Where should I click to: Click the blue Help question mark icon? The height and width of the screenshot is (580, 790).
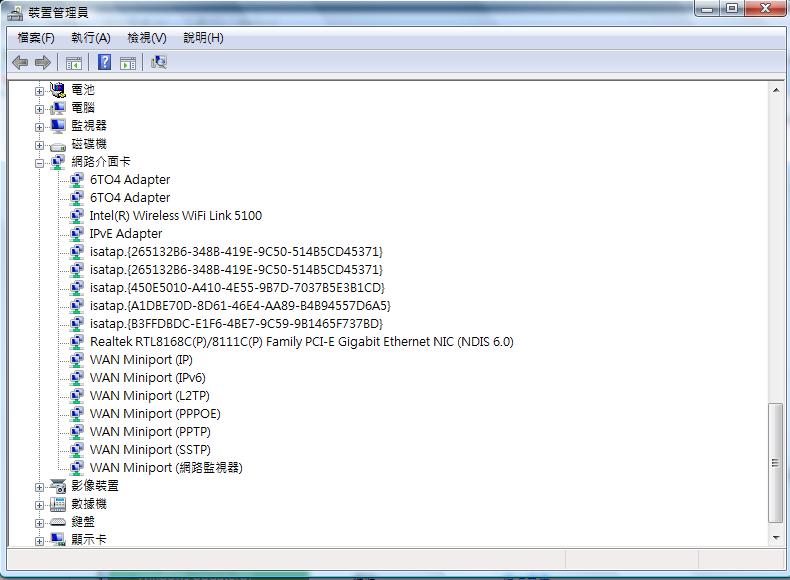pyautogui.click(x=104, y=62)
